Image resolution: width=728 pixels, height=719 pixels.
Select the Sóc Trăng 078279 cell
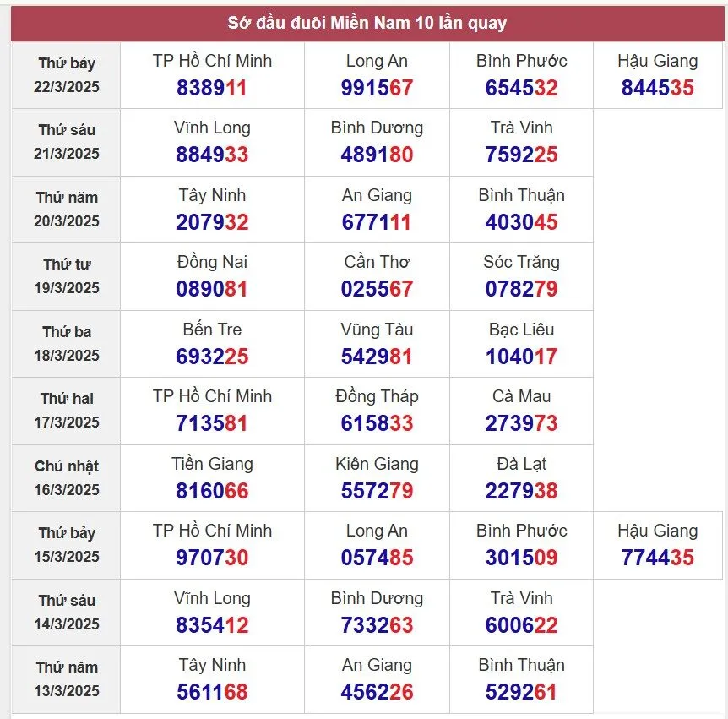point(521,276)
